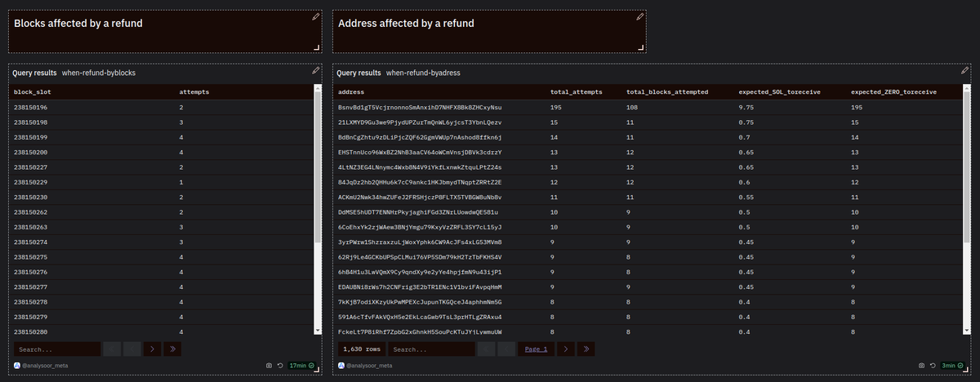Jump to last page of blocks table
This screenshot has height=382, width=980.
click(173, 349)
